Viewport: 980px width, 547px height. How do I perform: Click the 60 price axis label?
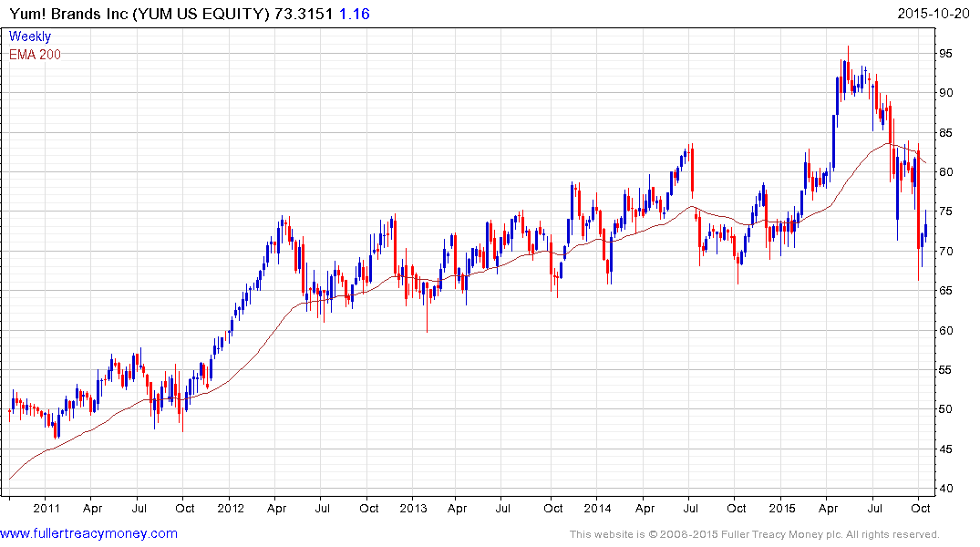click(945, 331)
